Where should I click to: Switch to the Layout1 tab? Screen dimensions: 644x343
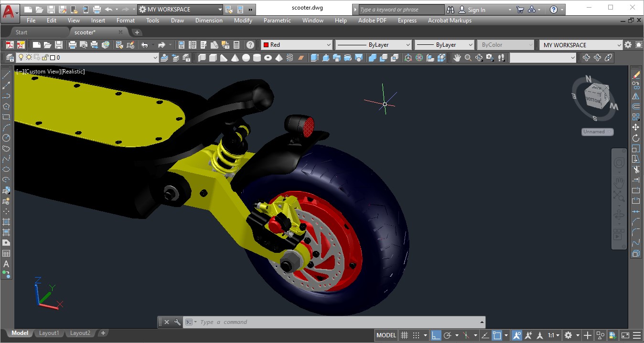click(49, 333)
